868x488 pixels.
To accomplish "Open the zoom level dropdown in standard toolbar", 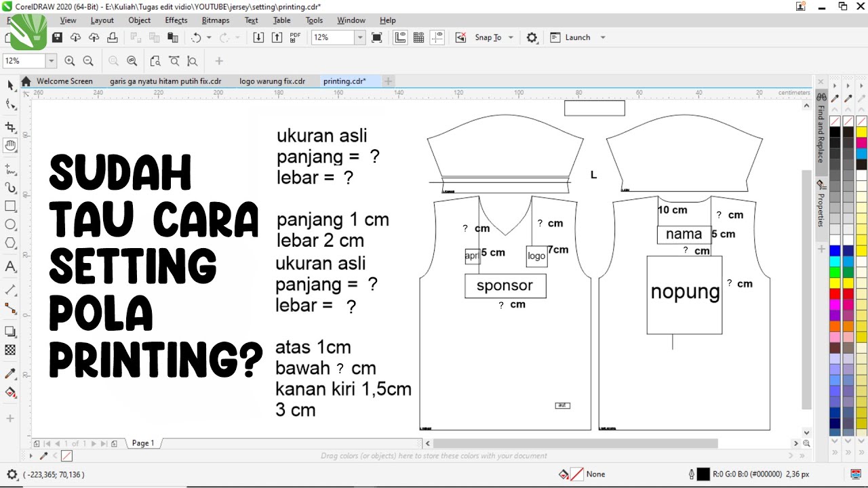I will click(360, 37).
